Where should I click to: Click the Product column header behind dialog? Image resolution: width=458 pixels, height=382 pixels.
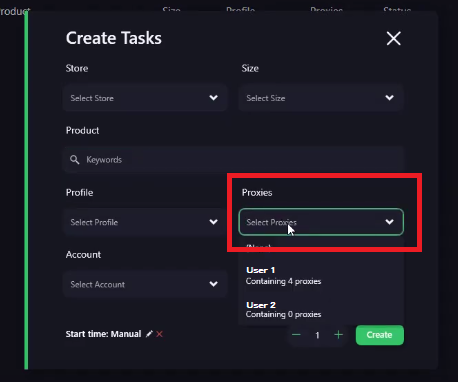tap(15, 11)
